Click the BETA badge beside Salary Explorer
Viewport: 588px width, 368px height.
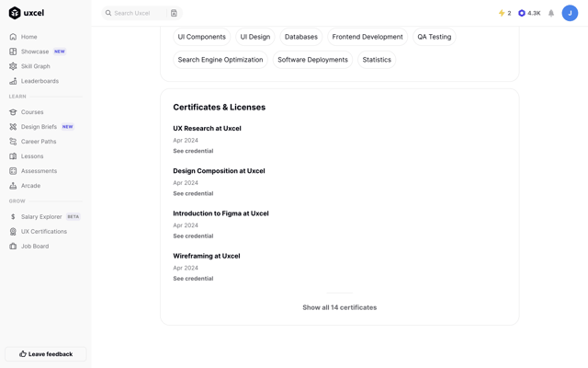click(x=73, y=217)
